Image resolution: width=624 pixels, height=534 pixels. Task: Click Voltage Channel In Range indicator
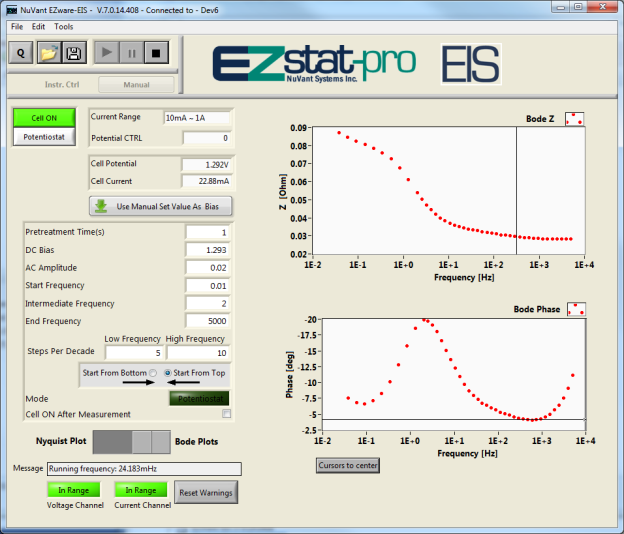(74, 490)
